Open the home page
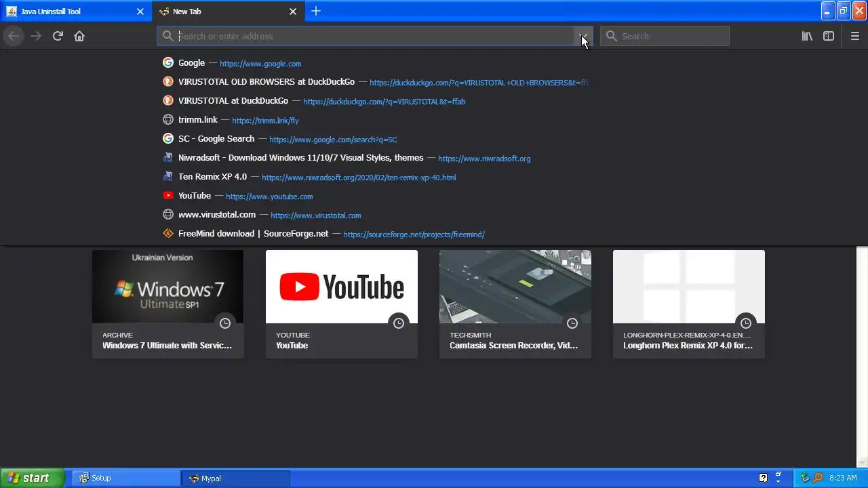The image size is (868, 488). click(x=79, y=36)
